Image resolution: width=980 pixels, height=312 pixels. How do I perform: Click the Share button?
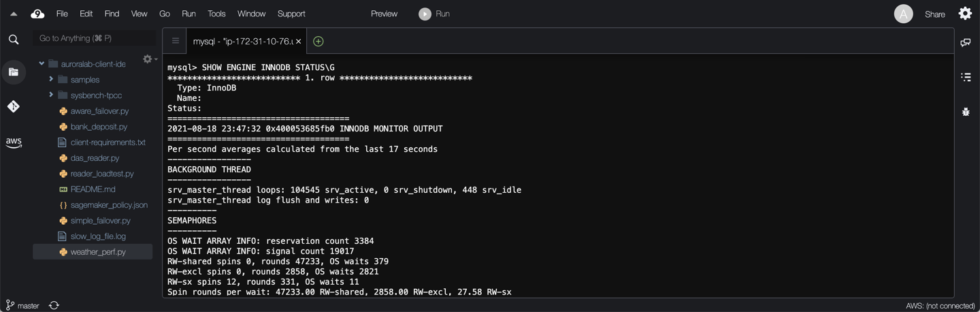point(934,14)
